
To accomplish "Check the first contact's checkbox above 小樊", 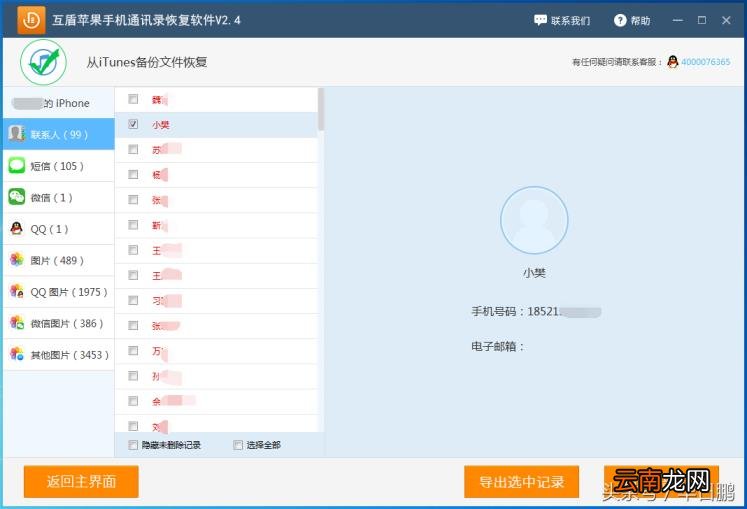I will pos(133,99).
